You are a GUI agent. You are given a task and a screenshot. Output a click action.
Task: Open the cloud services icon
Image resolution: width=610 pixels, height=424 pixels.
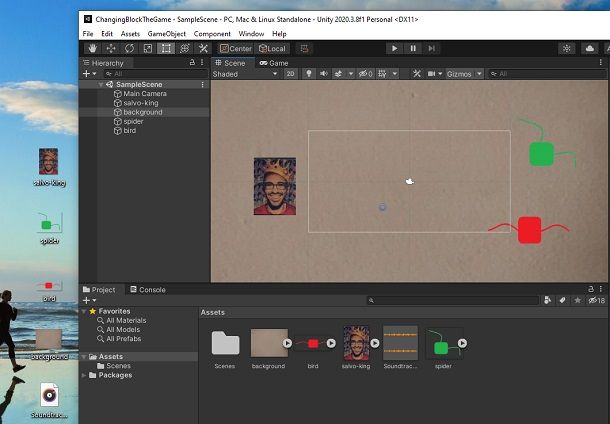coord(590,49)
